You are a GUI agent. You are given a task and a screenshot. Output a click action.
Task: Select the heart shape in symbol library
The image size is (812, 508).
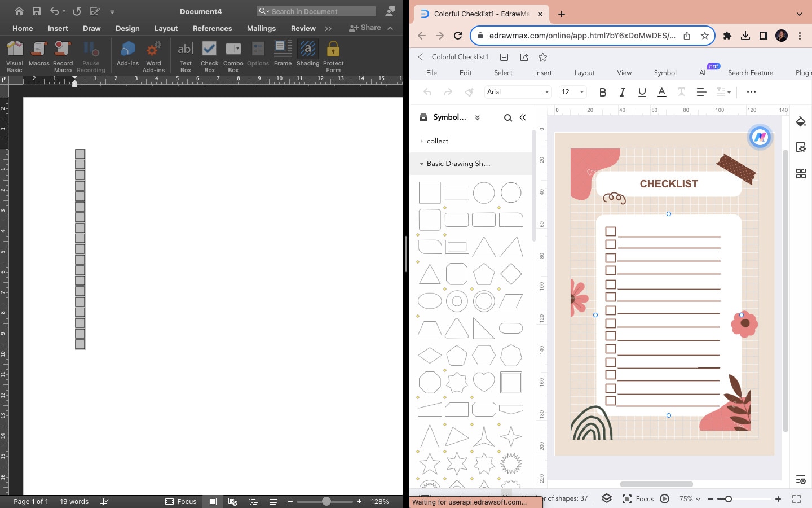pyautogui.click(x=484, y=382)
